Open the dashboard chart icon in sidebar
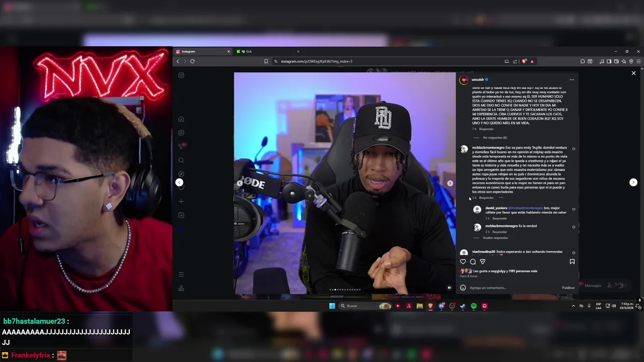The width and height of the screenshot is (644, 362). pyautogui.click(x=181, y=215)
